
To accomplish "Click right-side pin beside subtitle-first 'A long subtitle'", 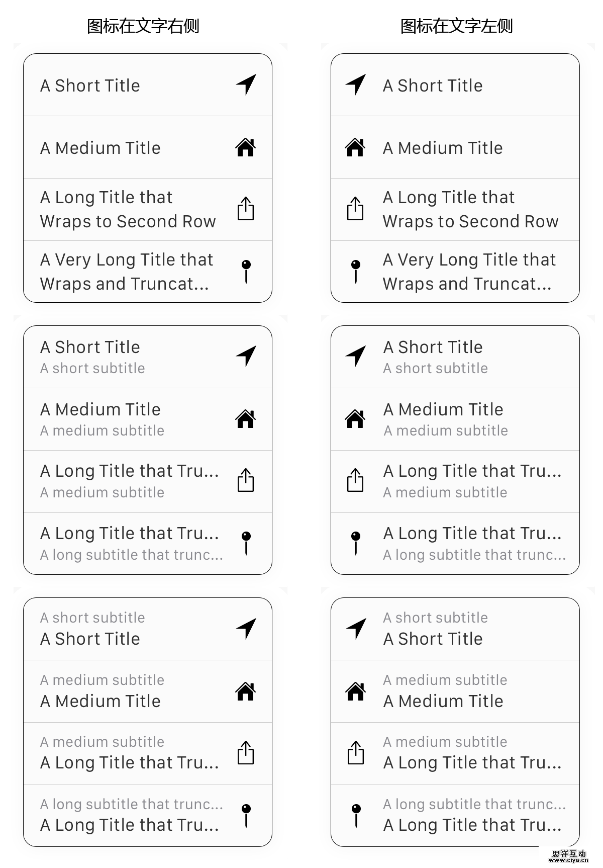I will point(246,815).
